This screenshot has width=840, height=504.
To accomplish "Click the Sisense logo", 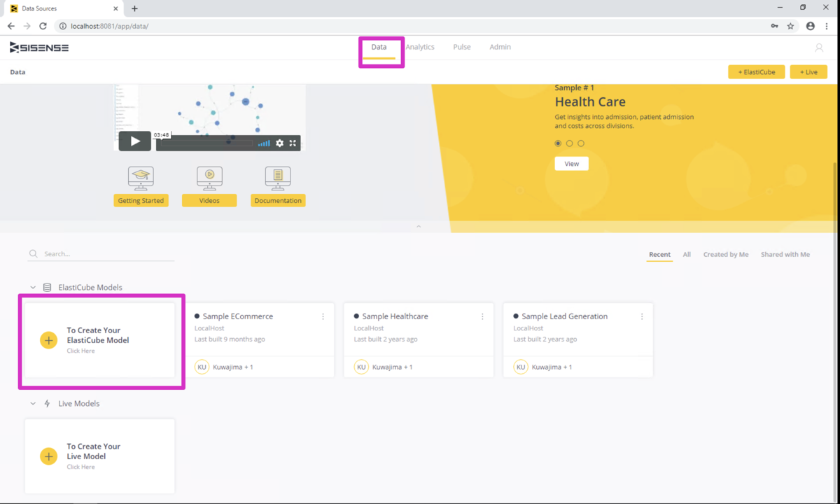I will pyautogui.click(x=39, y=48).
